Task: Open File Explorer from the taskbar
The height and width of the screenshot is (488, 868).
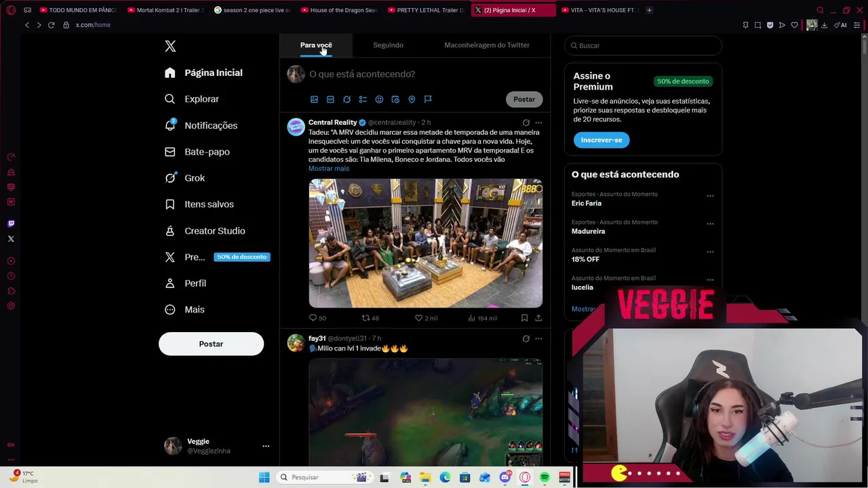Action: click(x=425, y=477)
